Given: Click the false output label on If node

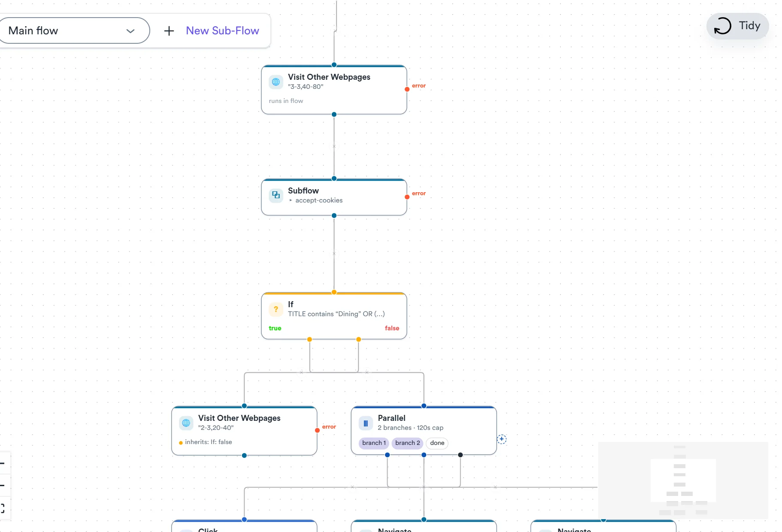Looking at the screenshot, I should (392, 328).
